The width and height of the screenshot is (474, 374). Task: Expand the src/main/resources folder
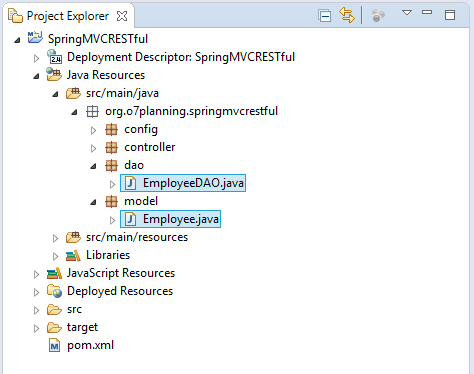pos(55,238)
